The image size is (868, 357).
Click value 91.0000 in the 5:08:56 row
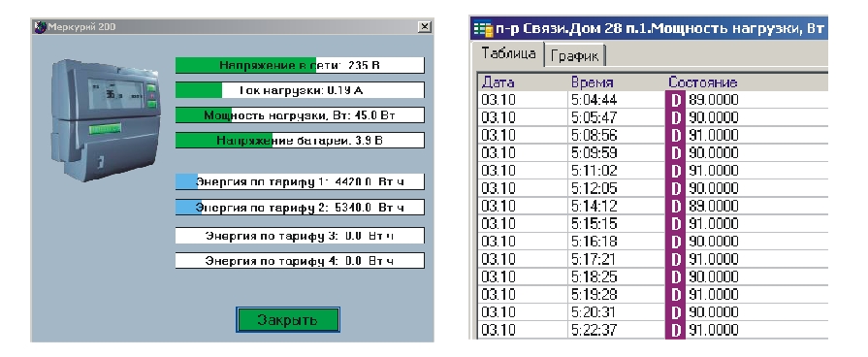(x=714, y=136)
